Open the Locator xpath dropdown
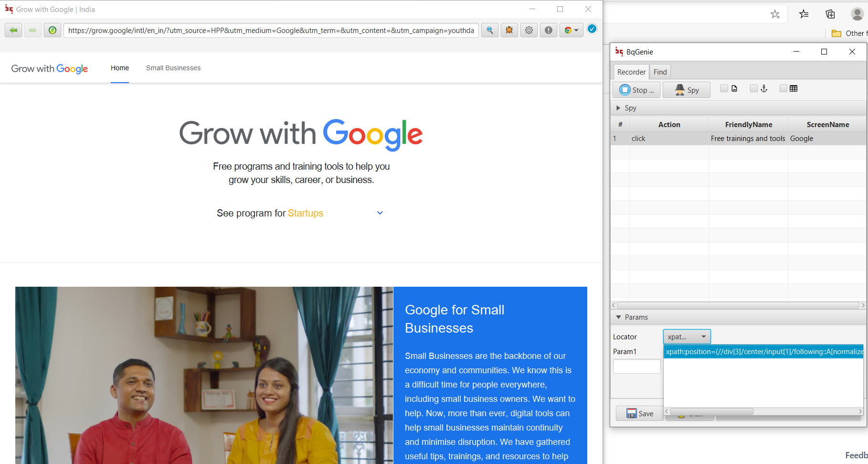This screenshot has height=464, width=868. pos(687,337)
